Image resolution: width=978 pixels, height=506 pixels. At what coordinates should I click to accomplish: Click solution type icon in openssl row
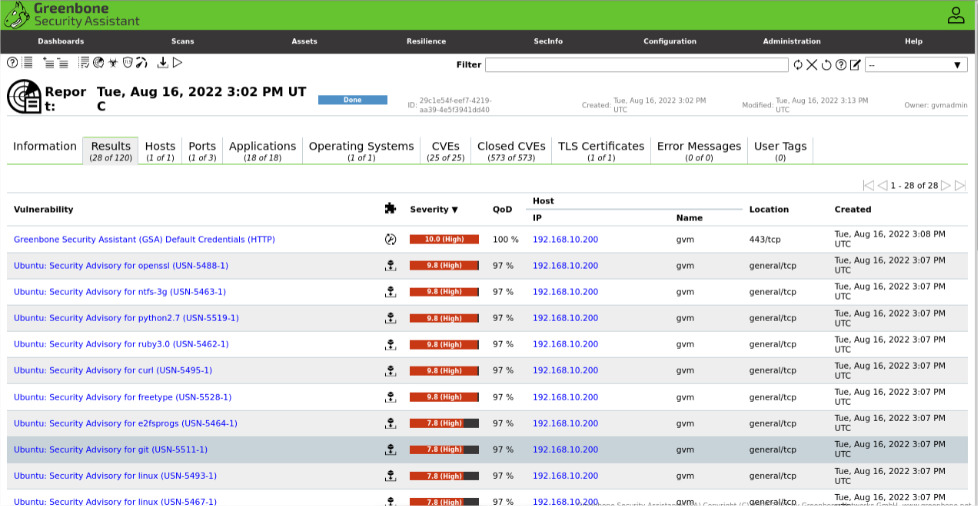pyautogui.click(x=390, y=266)
